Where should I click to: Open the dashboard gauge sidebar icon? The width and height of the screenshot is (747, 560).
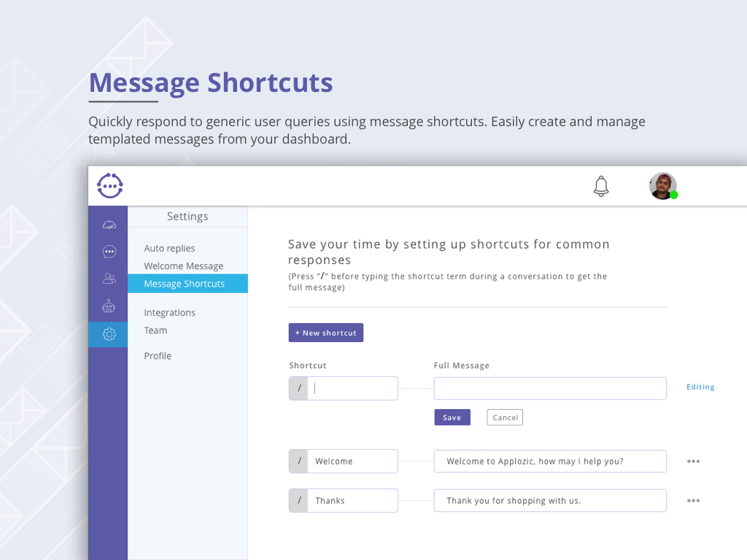point(109,225)
